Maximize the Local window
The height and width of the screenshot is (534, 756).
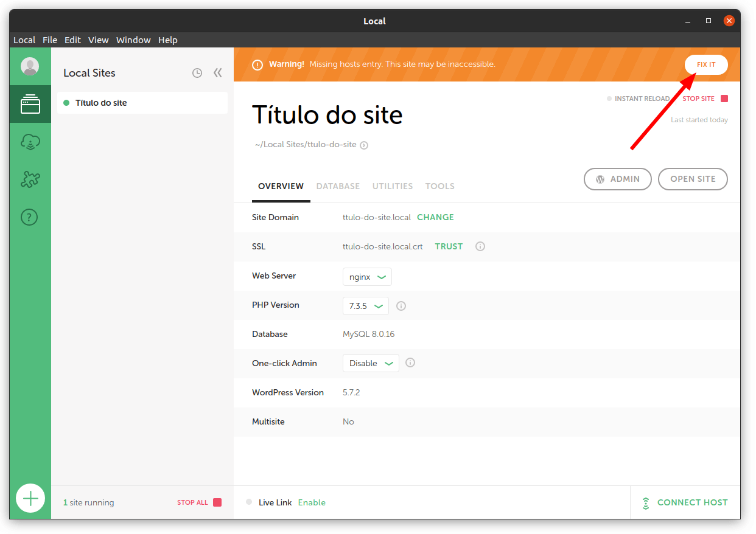709,21
